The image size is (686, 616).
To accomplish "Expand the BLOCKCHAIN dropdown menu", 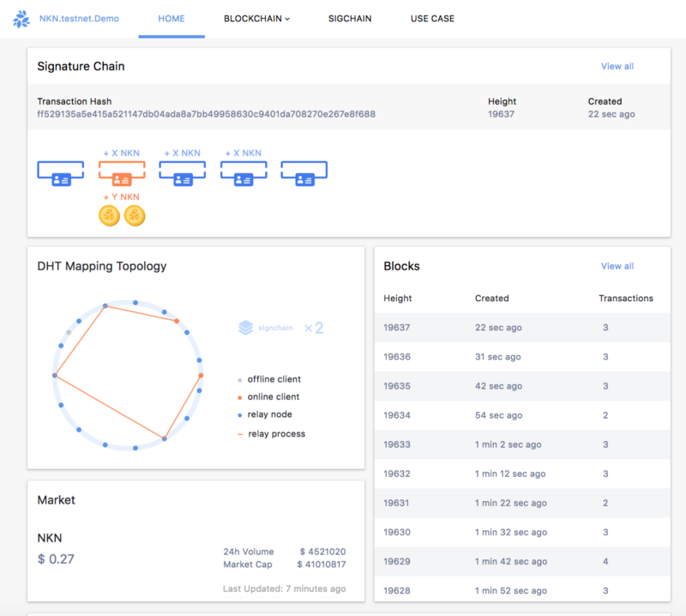I will click(x=256, y=18).
